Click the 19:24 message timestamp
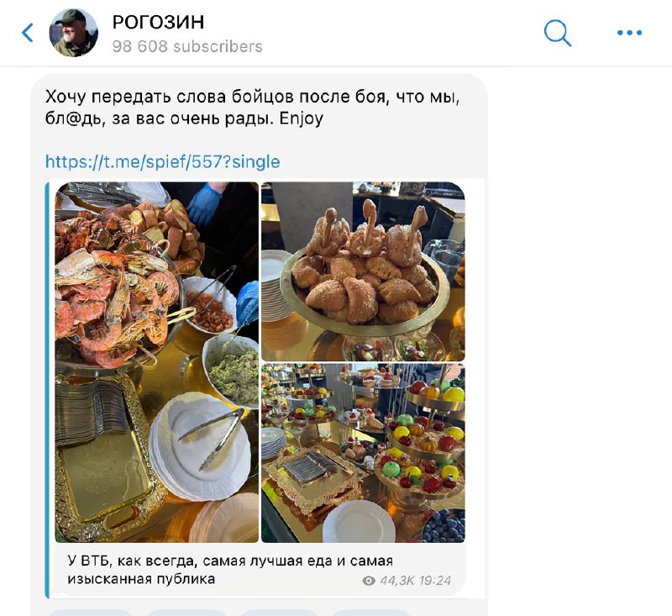The image size is (672, 616). tap(434, 581)
